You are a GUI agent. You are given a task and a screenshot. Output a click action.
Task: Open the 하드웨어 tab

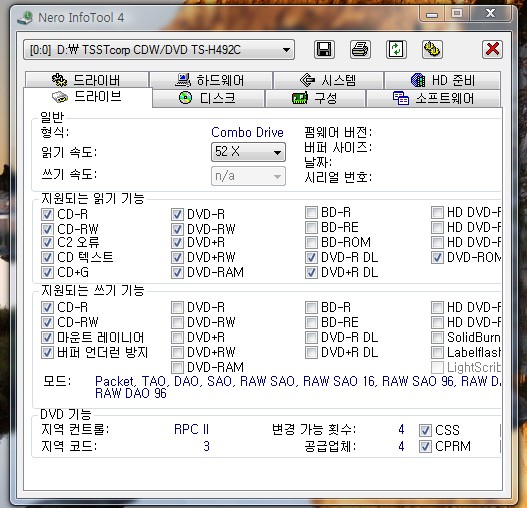pos(211,80)
